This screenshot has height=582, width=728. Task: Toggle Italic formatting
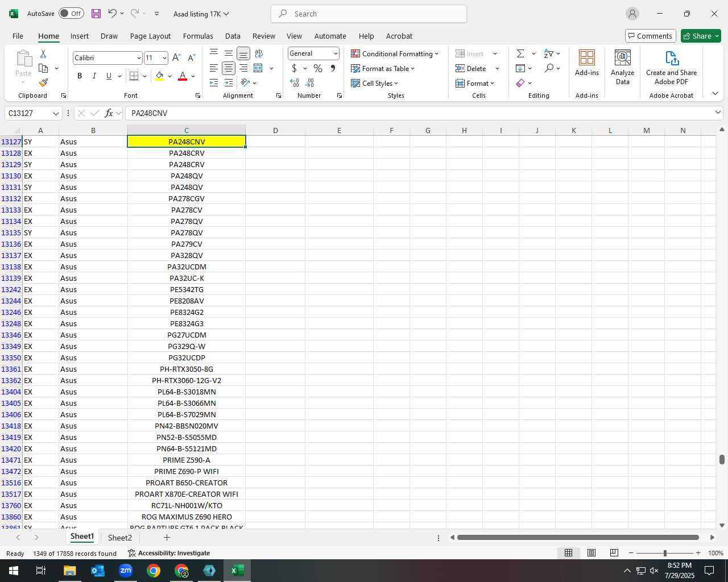coord(94,76)
